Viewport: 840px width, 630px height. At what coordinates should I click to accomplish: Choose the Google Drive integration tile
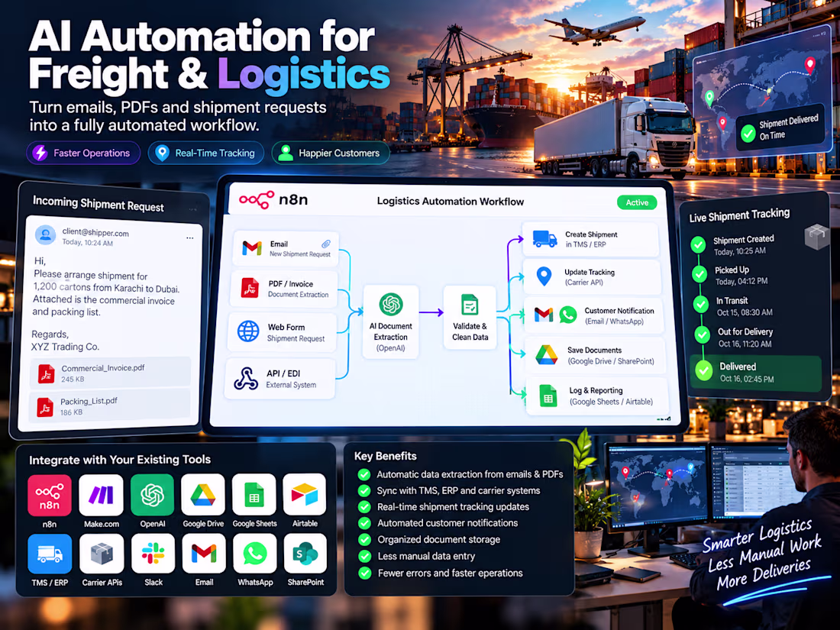(203, 495)
